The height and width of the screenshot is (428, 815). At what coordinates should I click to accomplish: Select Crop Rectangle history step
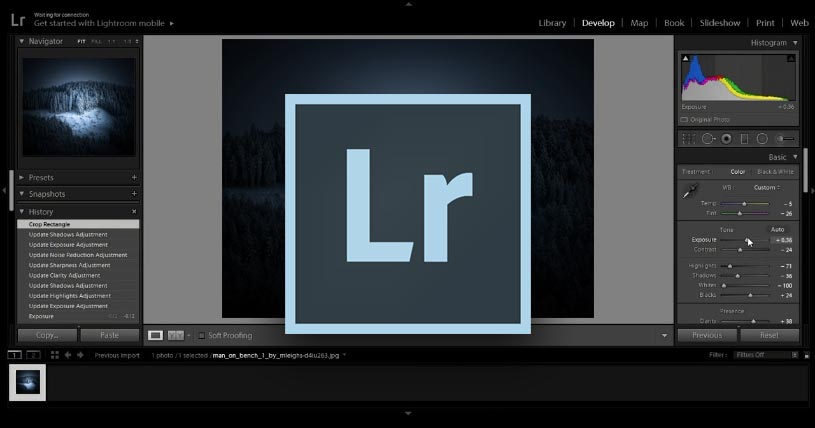coord(78,224)
